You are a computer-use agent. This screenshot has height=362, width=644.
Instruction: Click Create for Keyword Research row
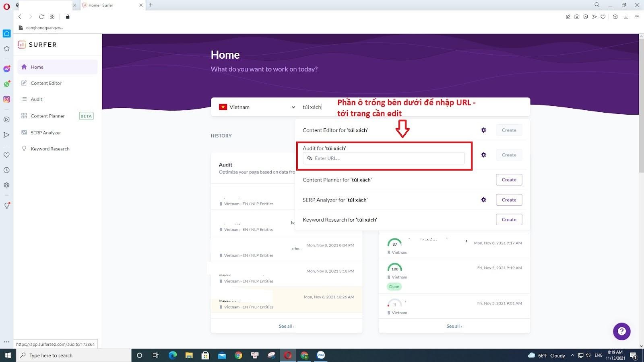click(509, 220)
